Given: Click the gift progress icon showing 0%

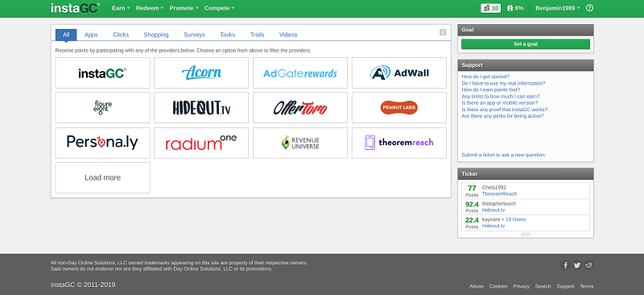Looking at the screenshot, I should (x=515, y=8).
